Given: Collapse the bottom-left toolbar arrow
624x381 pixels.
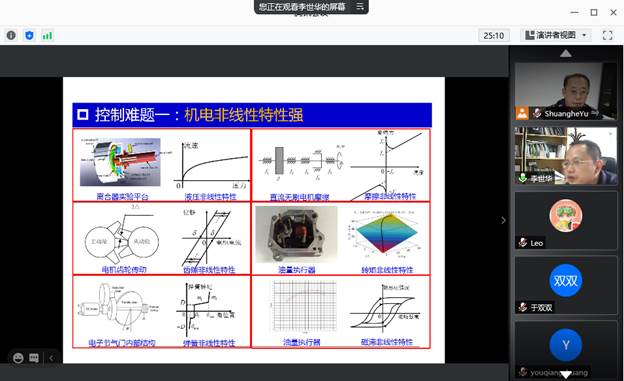Looking at the screenshot, I should pos(51,358).
